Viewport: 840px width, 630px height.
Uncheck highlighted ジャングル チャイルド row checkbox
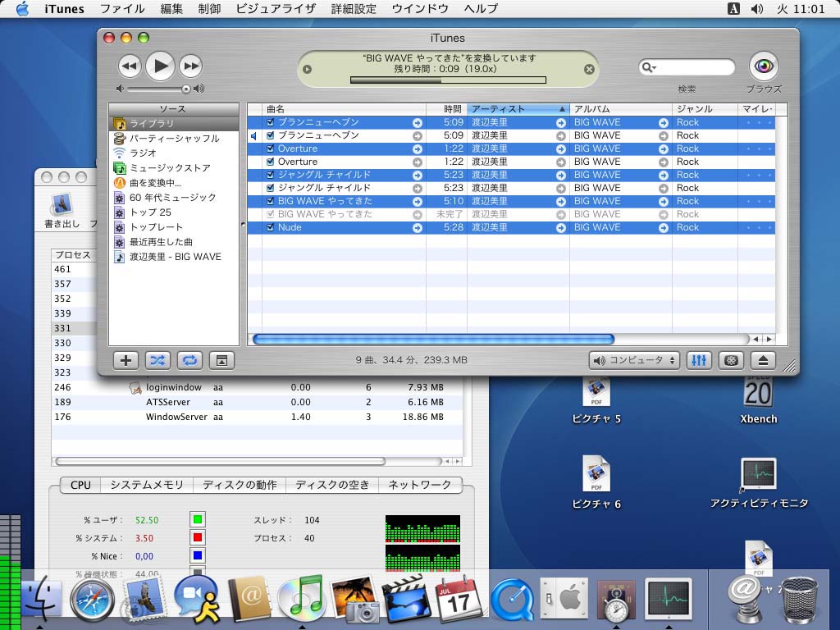point(271,176)
